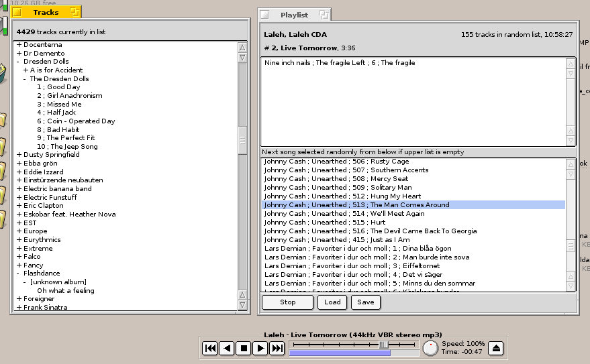Click the speed slider handle
The image size is (590, 364).
[x=383, y=345]
